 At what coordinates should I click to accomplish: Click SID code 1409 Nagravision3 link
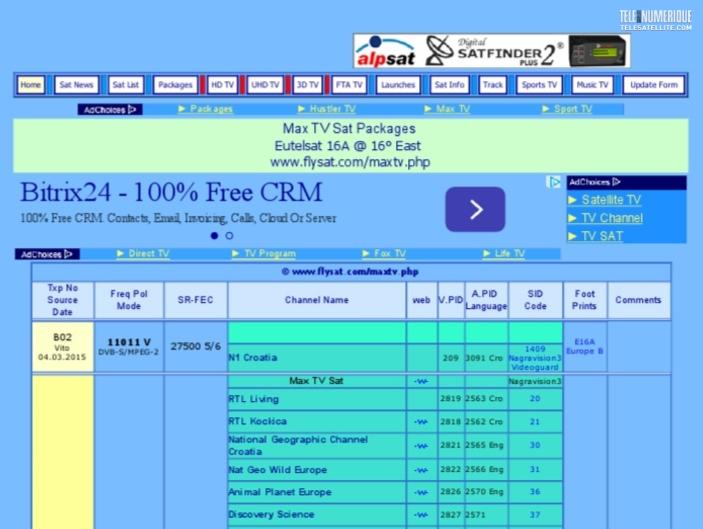click(x=535, y=357)
